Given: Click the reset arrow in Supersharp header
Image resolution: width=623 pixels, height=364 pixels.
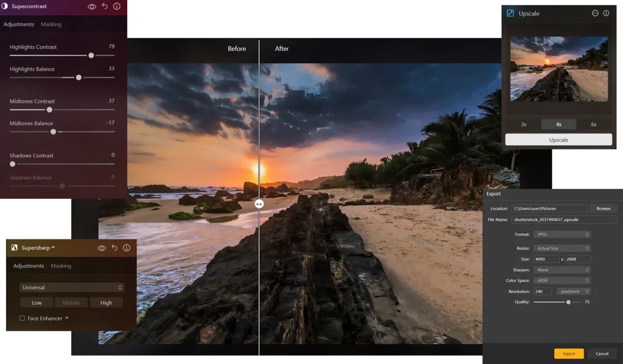Looking at the screenshot, I should (114, 248).
